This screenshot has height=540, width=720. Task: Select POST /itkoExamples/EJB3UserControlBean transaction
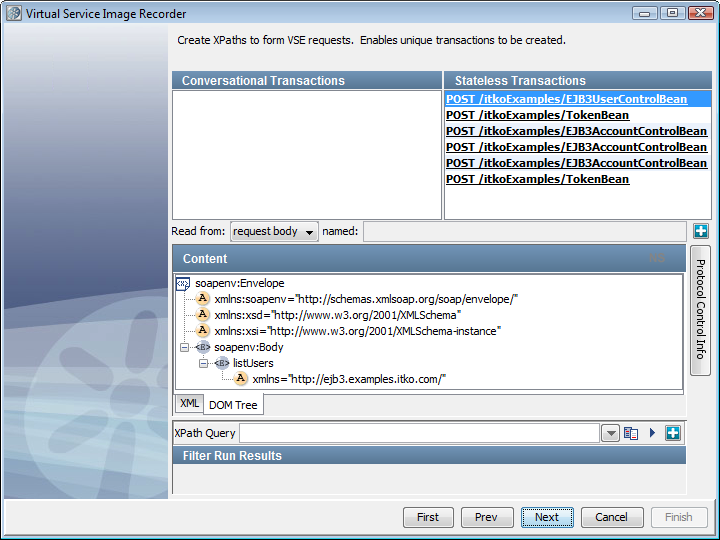(578, 99)
